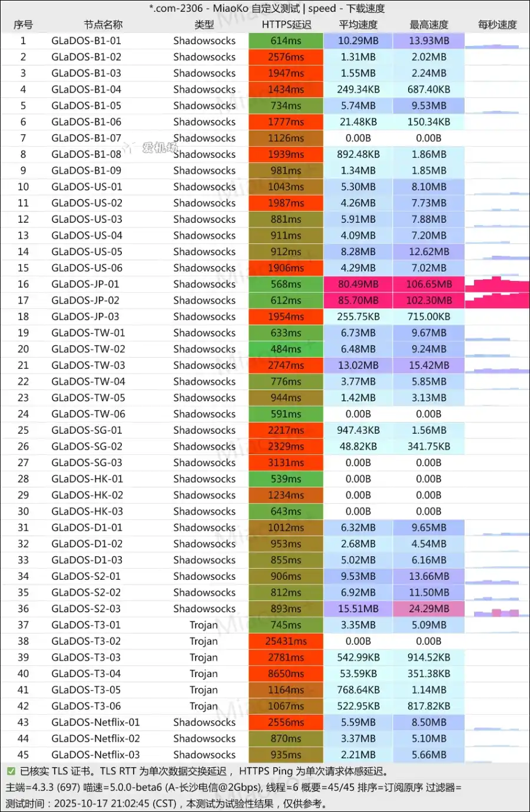
Task: Click the 最高速度 column header
Action: [429, 25]
